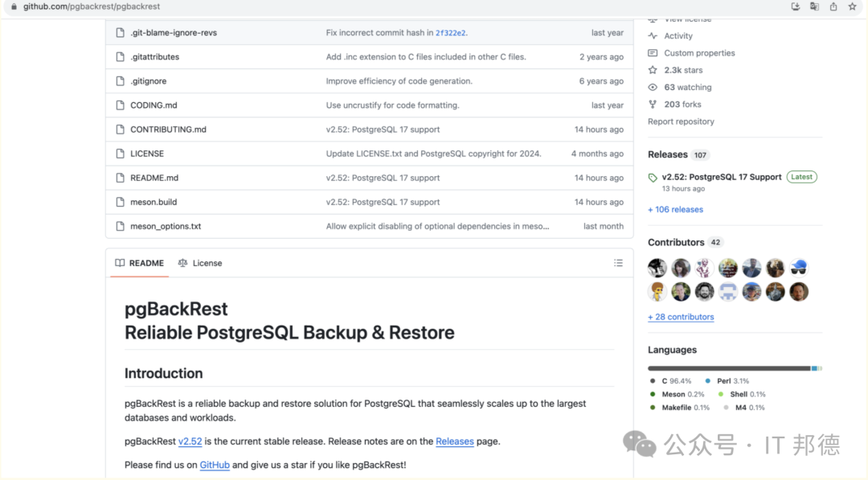Click the file icon beside LICENSE

pos(120,154)
